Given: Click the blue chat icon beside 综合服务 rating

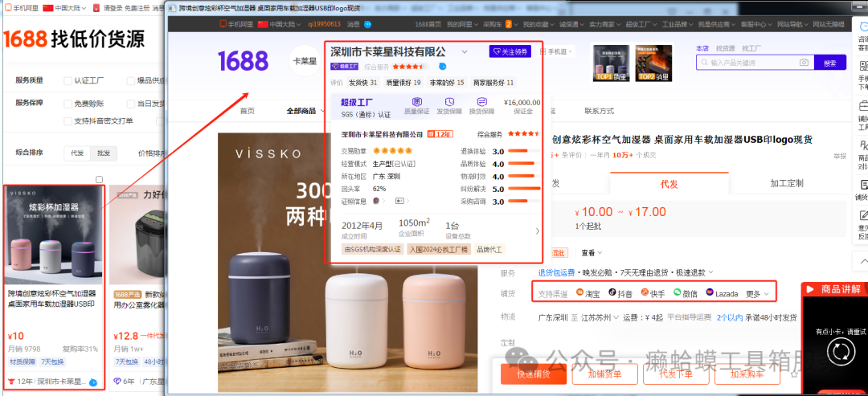Looking at the screenshot, I should (442, 67).
